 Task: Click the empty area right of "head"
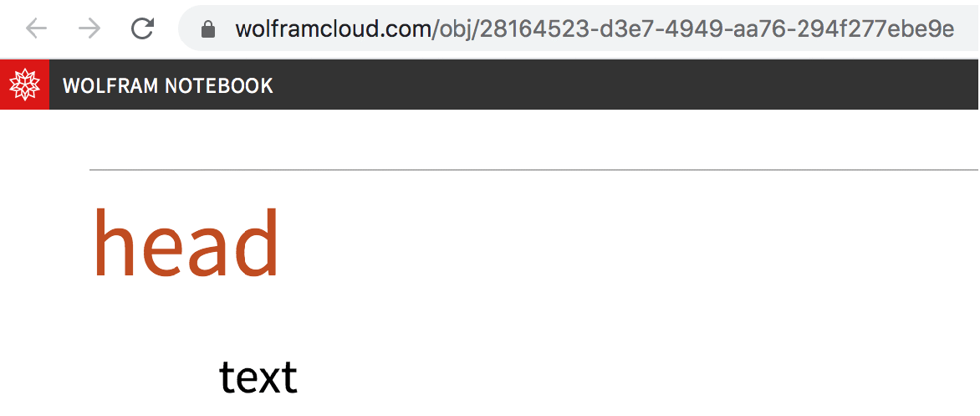(x=625, y=244)
